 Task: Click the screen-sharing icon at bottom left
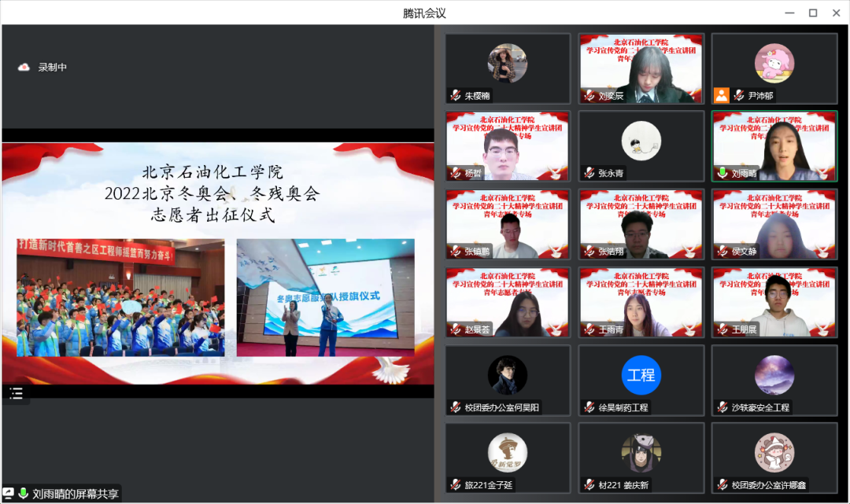click(9, 494)
